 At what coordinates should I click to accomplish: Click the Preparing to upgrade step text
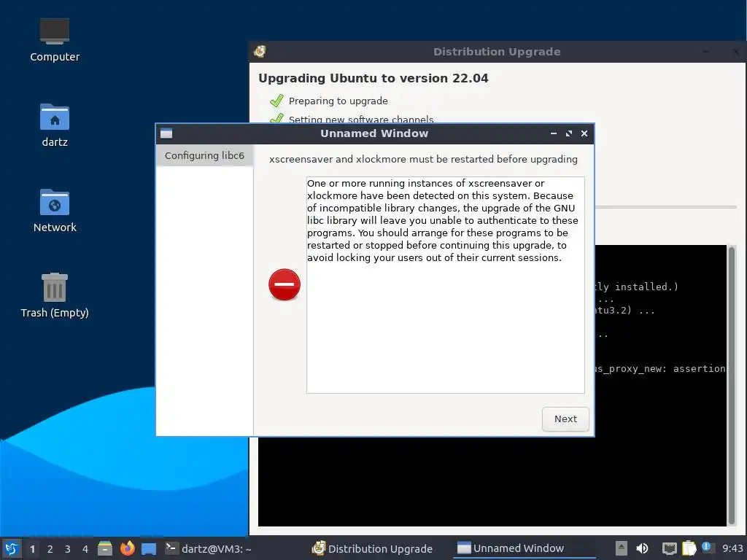[338, 101]
